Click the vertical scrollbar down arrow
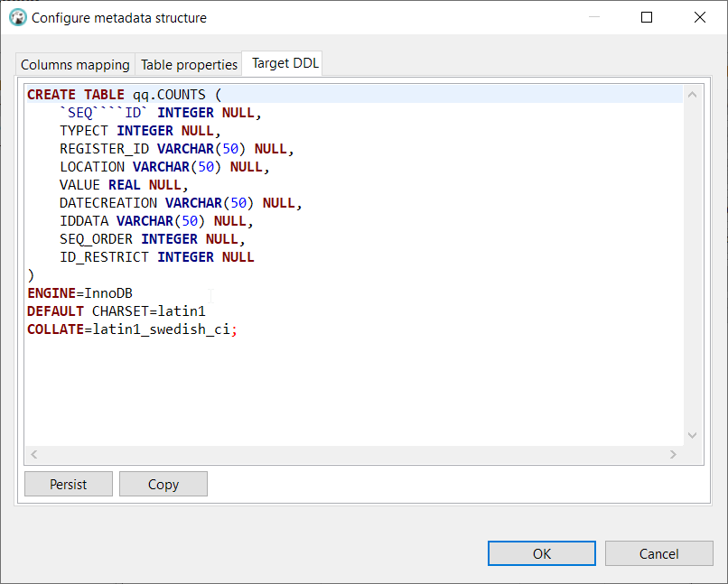The width and height of the screenshot is (728, 584). [x=692, y=434]
